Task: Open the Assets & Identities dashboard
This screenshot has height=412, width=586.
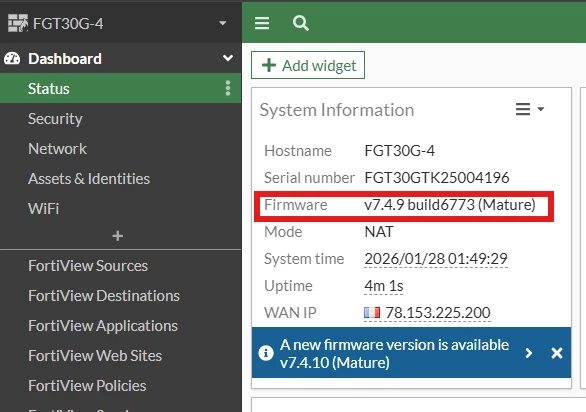Action: 89,179
